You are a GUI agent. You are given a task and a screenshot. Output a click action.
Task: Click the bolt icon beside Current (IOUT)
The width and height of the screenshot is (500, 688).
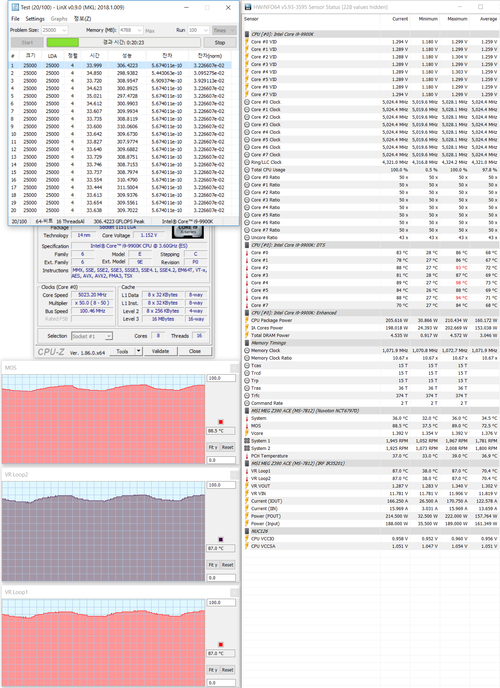point(247,501)
